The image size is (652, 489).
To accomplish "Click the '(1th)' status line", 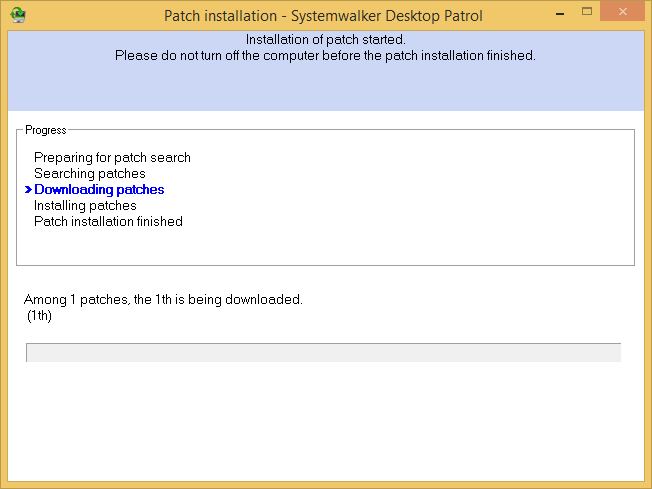I will pos(39,316).
